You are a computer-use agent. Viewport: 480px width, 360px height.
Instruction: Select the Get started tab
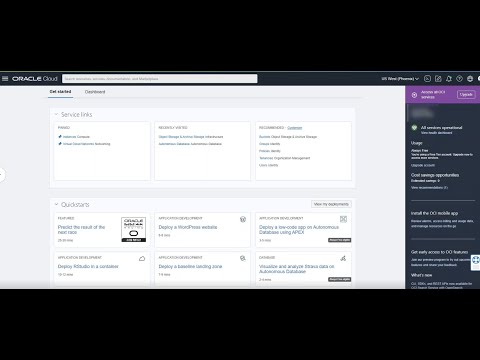point(60,91)
